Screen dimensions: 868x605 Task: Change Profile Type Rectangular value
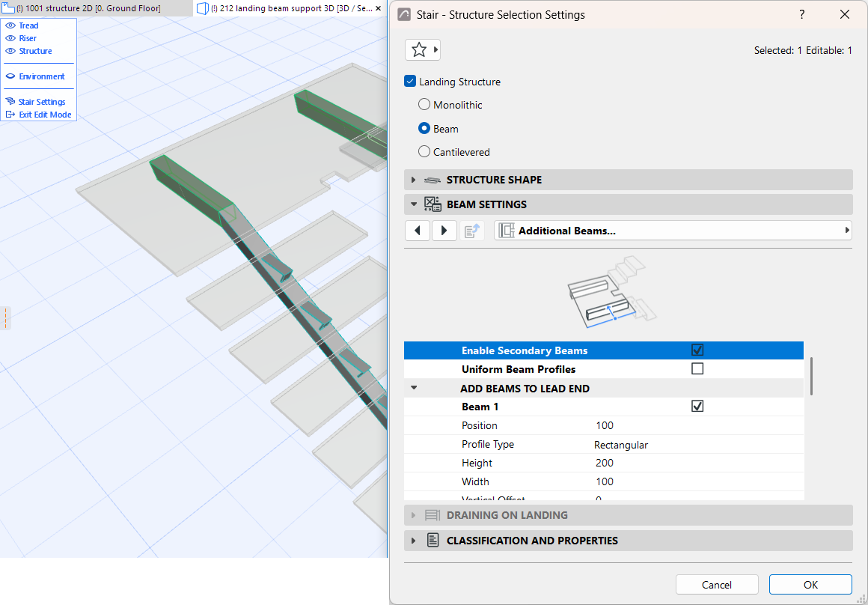[x=620, y=444]
